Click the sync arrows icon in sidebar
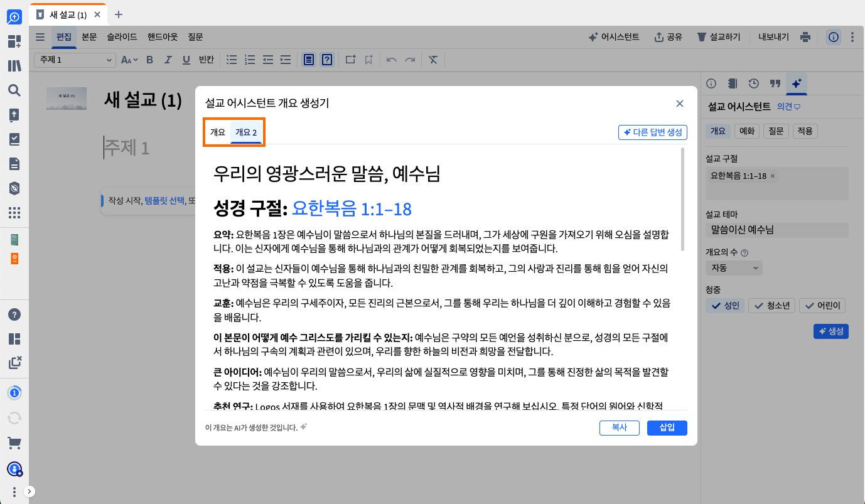This screenshot has height=504, width=865. (14, 418)
